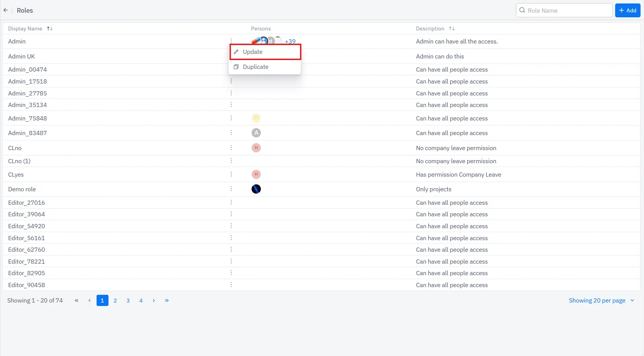Open three-dot menu for CLyes row
Image resolution: width=644 pixels, height=356 pixels.
(231, 174)
